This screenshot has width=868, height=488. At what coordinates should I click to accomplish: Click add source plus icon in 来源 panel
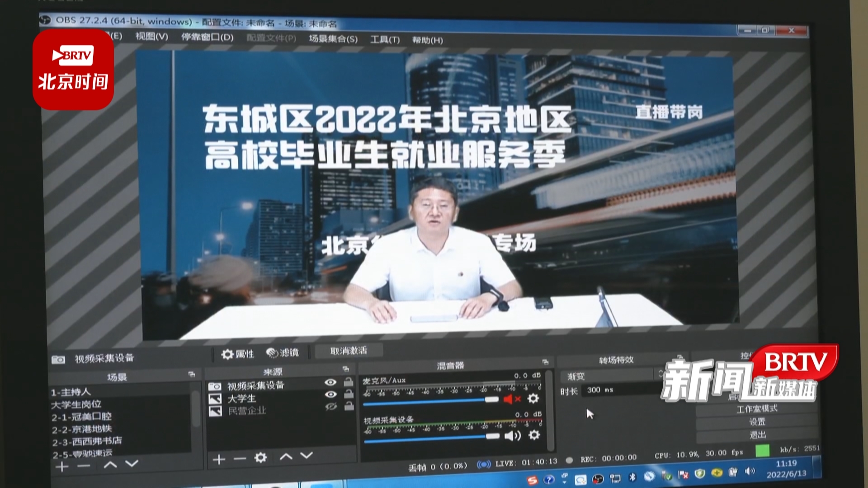[219, 460]
